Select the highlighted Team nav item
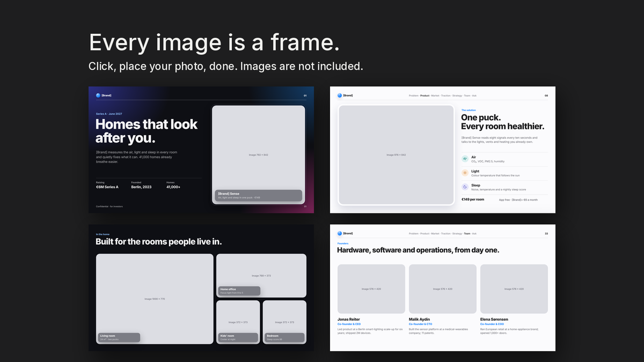644x362 pixels. click(x=467, y=233)
